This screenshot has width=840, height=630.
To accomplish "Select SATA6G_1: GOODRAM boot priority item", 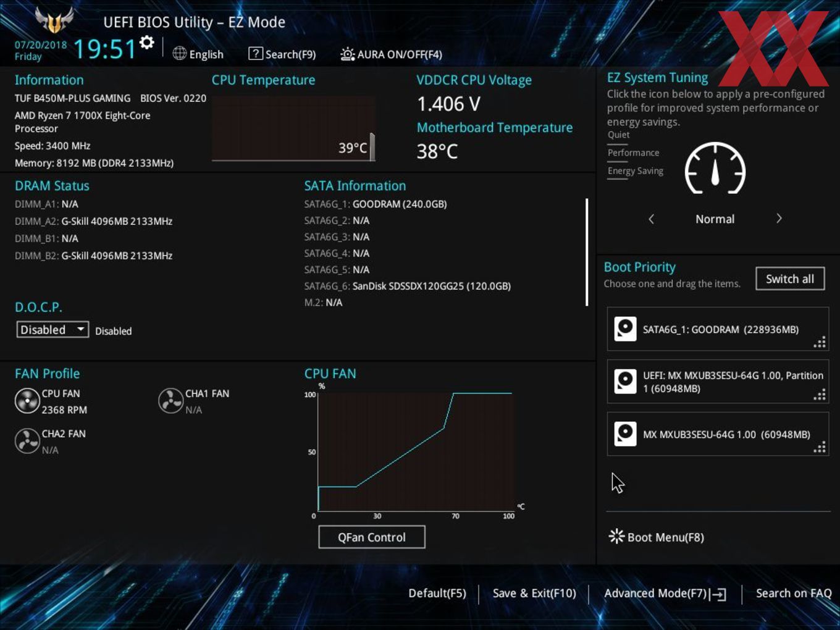I will [x=718, y=329].
